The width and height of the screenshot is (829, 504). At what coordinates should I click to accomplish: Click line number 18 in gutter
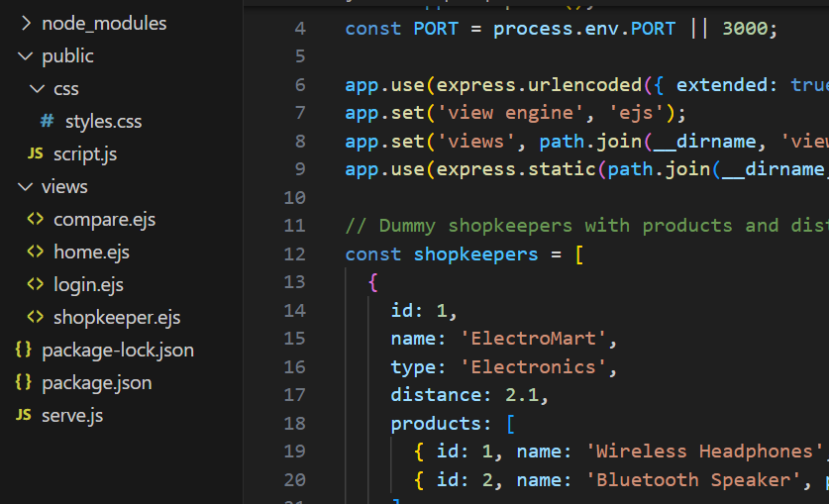point(294,424)
